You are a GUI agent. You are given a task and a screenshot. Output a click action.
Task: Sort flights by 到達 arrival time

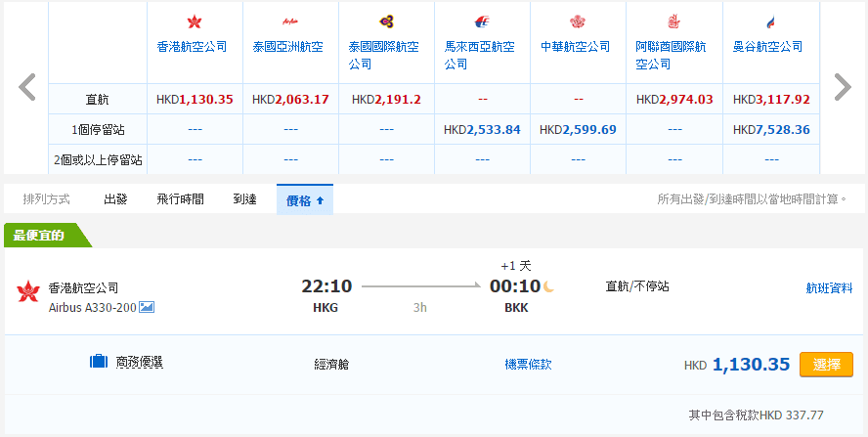pos(244,199)
